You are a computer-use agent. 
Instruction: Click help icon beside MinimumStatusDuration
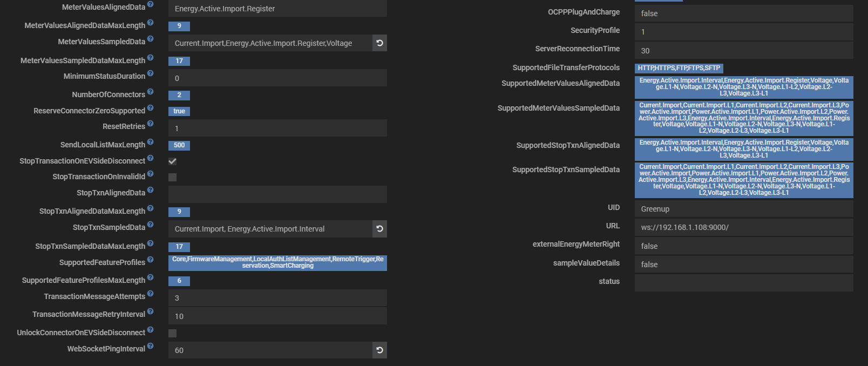[x=151, y=74]
